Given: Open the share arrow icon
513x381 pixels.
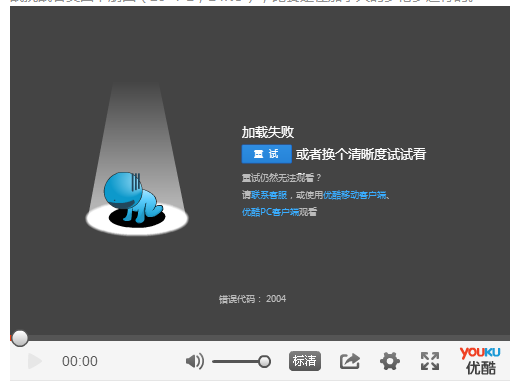Looking at the screenshot, I should [x=350, y=361].
